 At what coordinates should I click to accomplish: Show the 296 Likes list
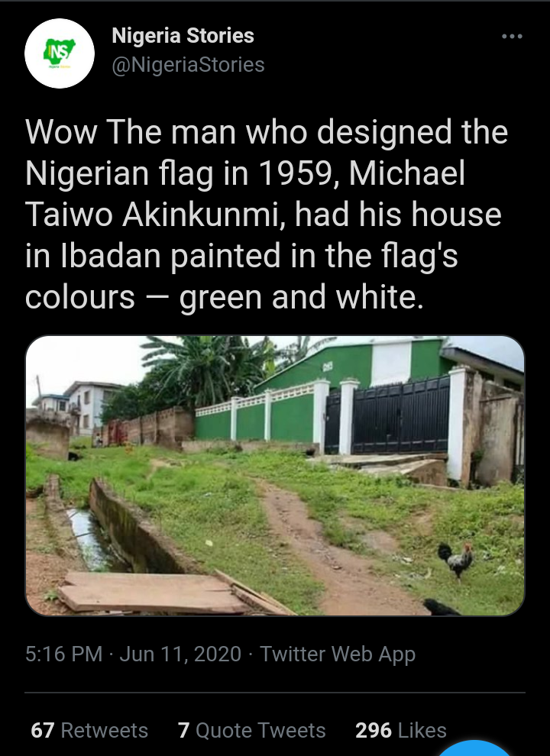(401, 730)
